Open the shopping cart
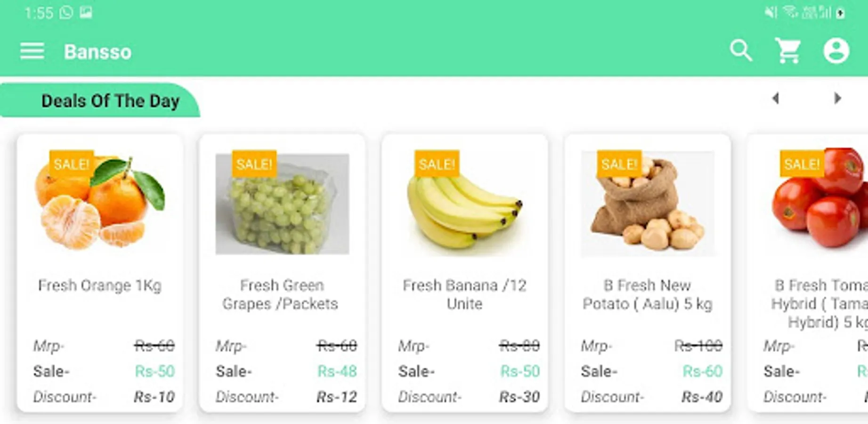This screenshot has width=868, height=424. [x=788, y=50]
